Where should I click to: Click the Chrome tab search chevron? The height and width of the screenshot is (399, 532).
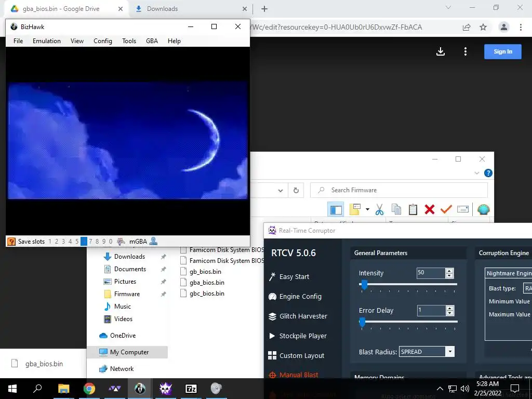[448, 7]
